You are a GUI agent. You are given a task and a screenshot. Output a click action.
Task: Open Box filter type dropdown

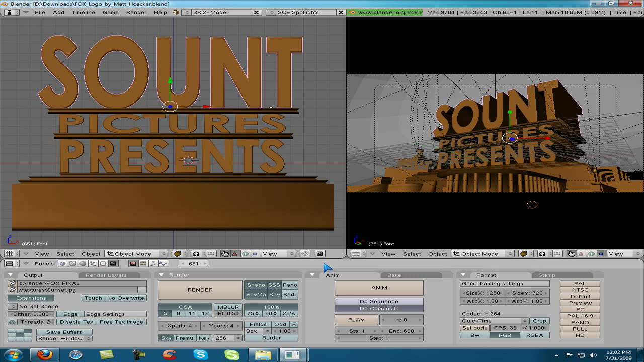tap(258, 331)
